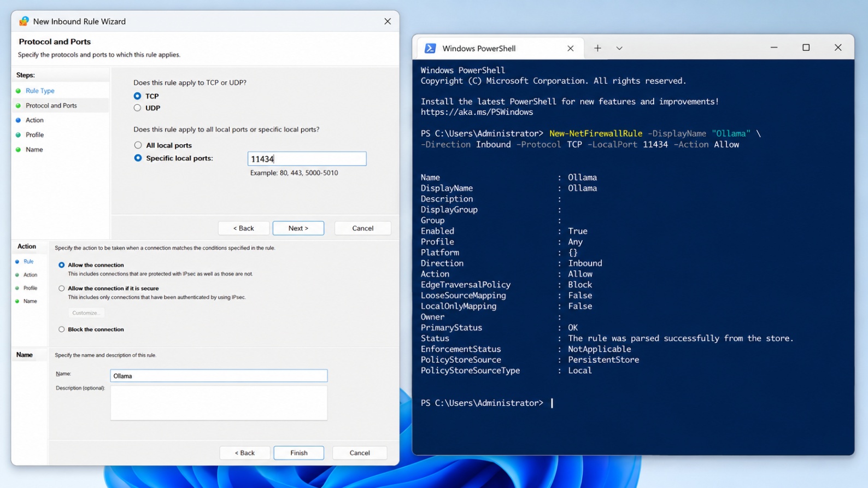Click the PolicyStoreSourceType 'Local' value
Viewport: 868px width, 488px height.
point(580,371)
